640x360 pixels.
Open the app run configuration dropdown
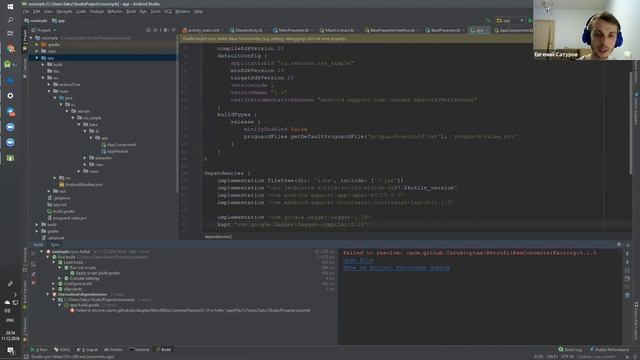pos(509,20)
